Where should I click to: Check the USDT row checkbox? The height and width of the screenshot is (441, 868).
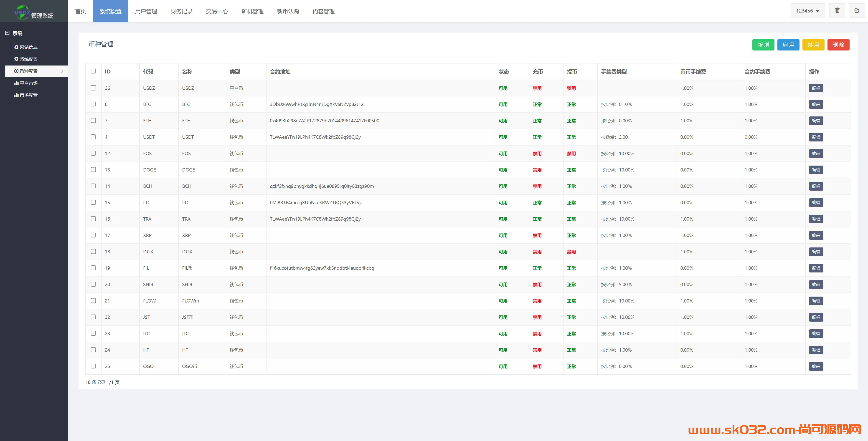(93, 137)
